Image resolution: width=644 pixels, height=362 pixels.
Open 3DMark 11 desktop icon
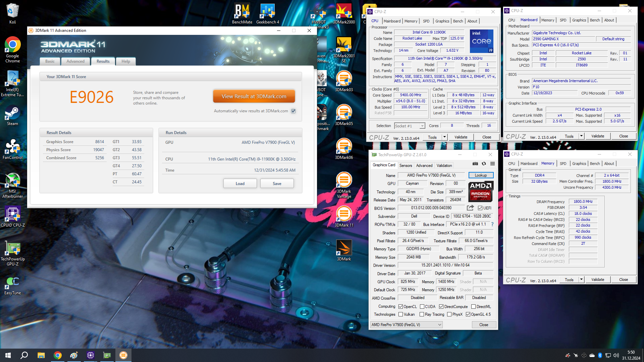pos(344,217)
